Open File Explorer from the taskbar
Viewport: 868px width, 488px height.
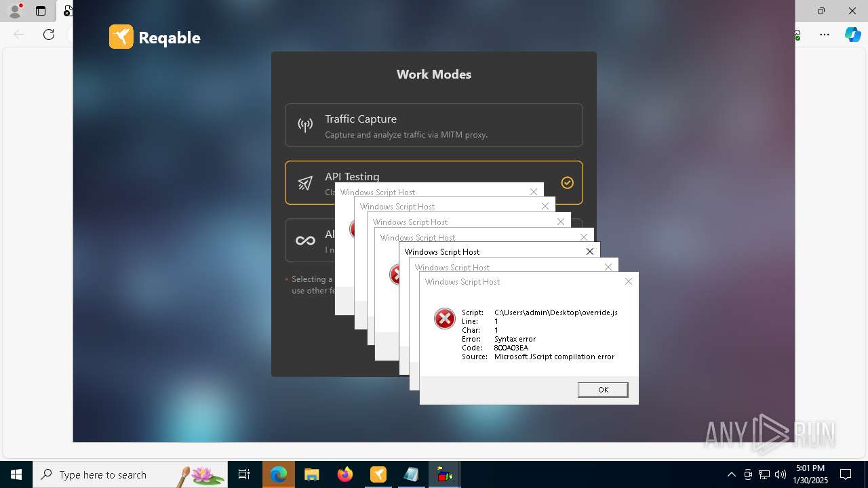click(x=311, y=474)
